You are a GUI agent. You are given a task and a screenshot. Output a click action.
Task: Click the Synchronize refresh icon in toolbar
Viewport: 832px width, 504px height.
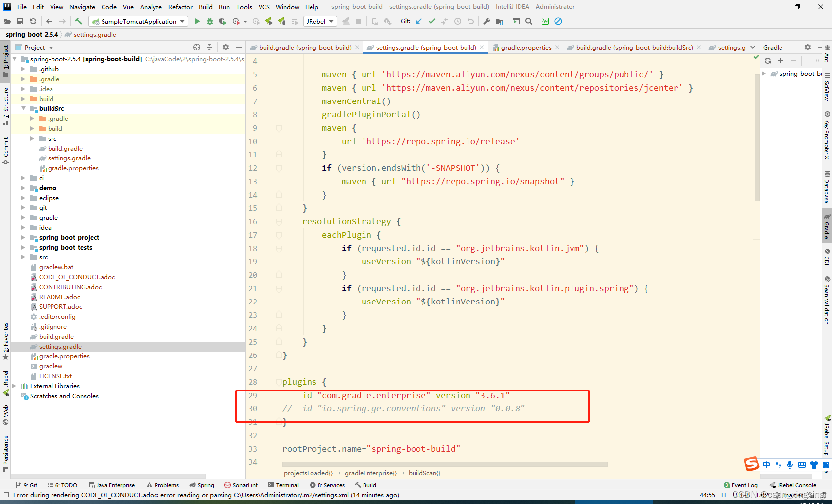click(x=33, y=21)
